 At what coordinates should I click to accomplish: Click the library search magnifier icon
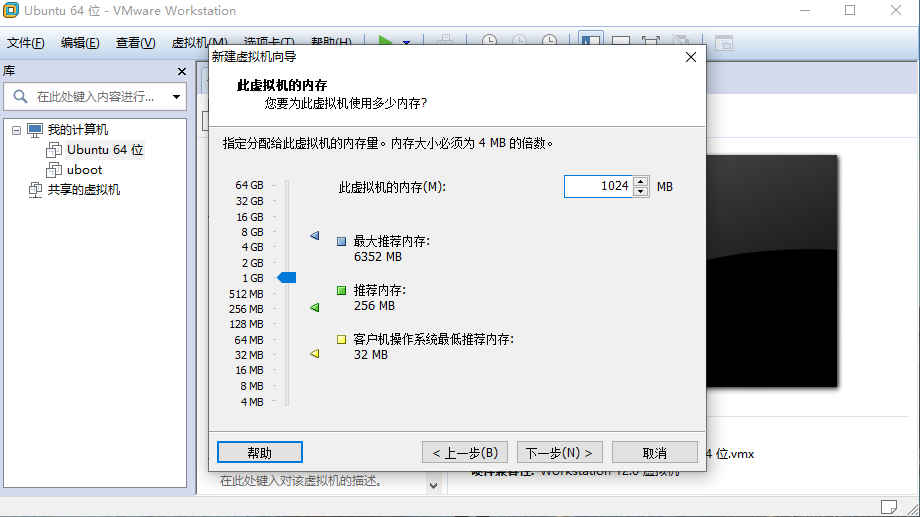(20, 96)
